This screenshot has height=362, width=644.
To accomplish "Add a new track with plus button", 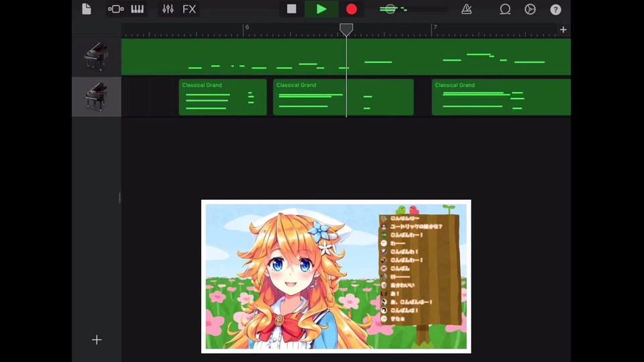I will (97, 340).
